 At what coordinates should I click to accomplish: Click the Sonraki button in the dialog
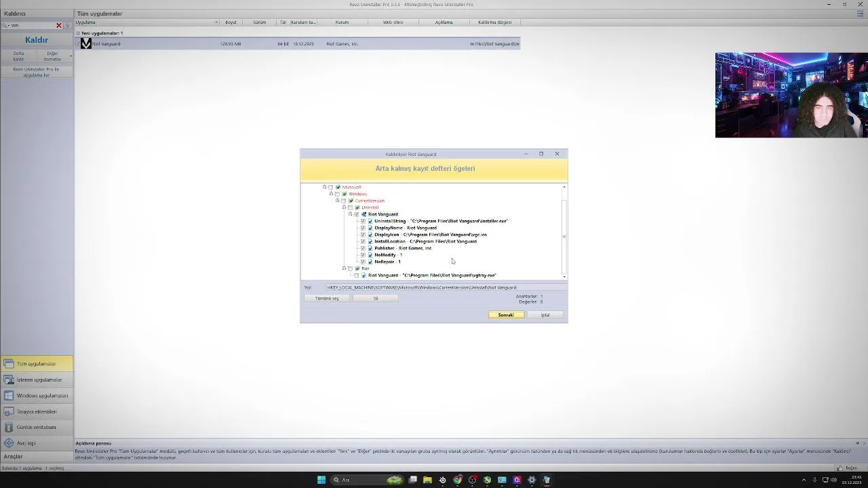click(506, 314)
